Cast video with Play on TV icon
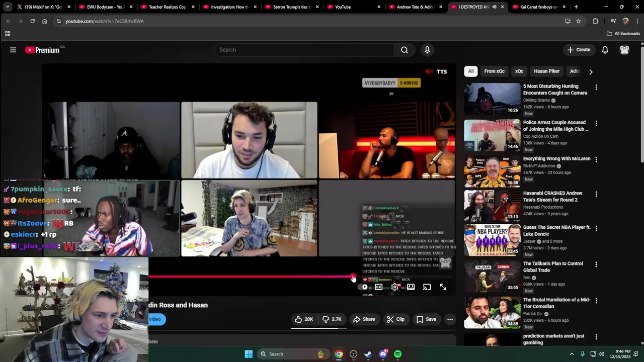 [x=427, y=287]
